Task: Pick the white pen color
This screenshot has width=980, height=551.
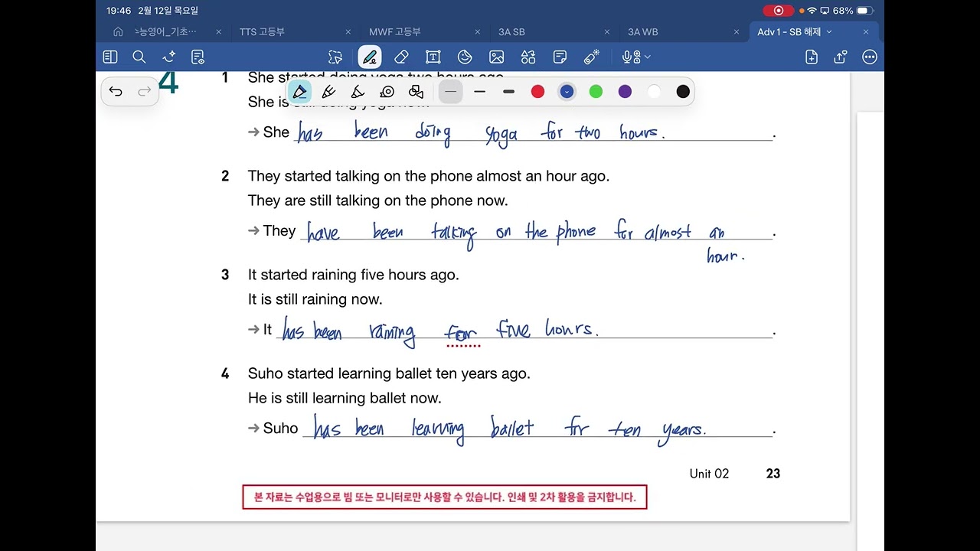Action: point(654,92)
